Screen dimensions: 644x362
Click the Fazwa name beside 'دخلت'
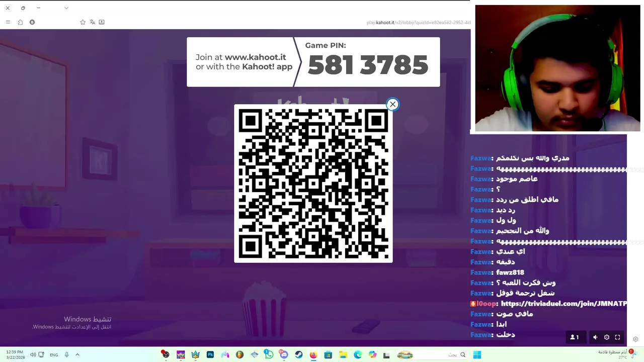[480, 335]
